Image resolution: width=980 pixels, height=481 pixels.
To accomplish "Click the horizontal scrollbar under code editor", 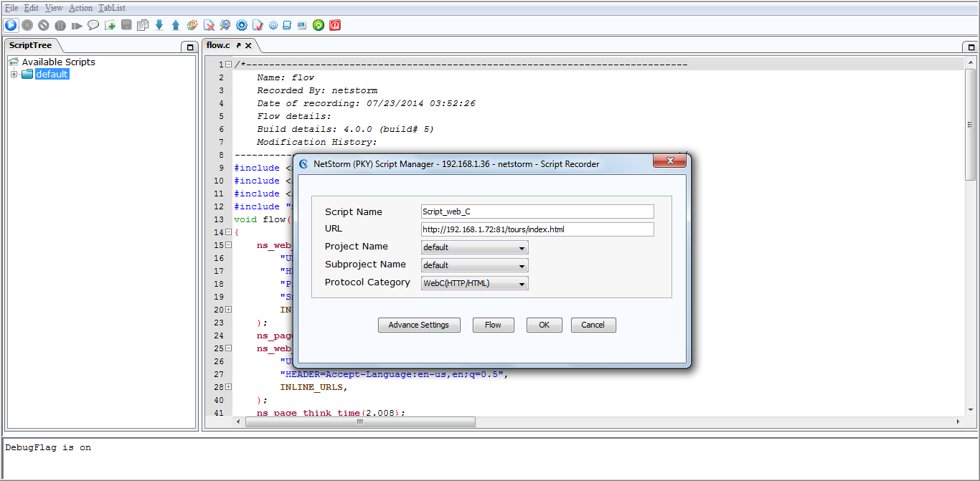I will tap(360, 422).
